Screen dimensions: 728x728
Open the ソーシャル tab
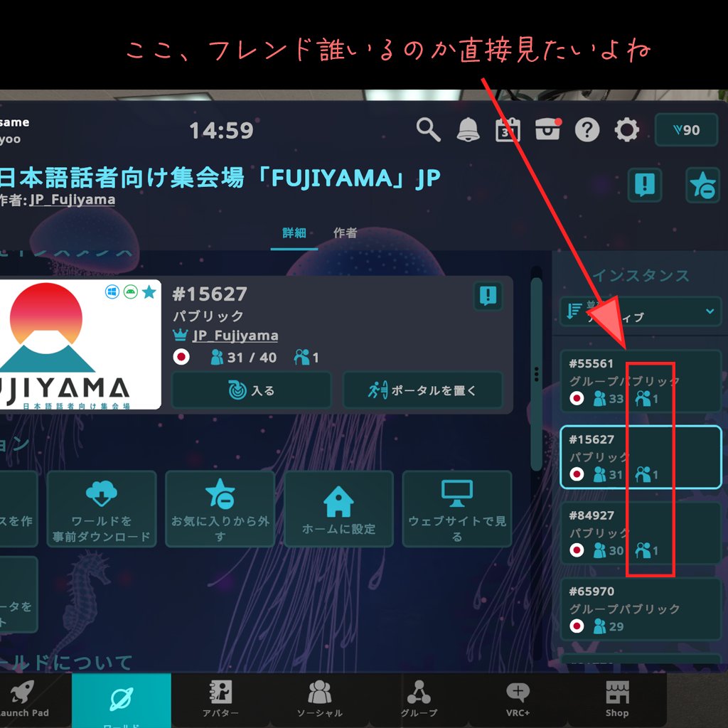coord(319,700)
